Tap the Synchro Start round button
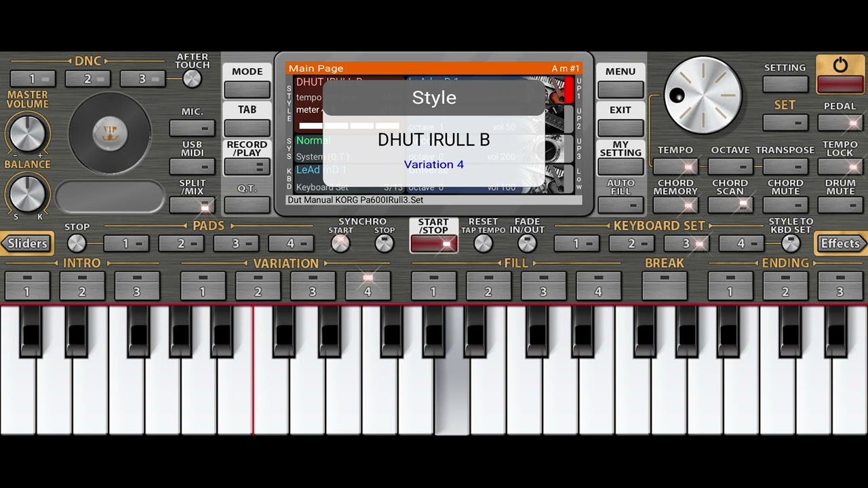This screenshot has width=868, height=488. pyautogui.click(x=340, y=243)
